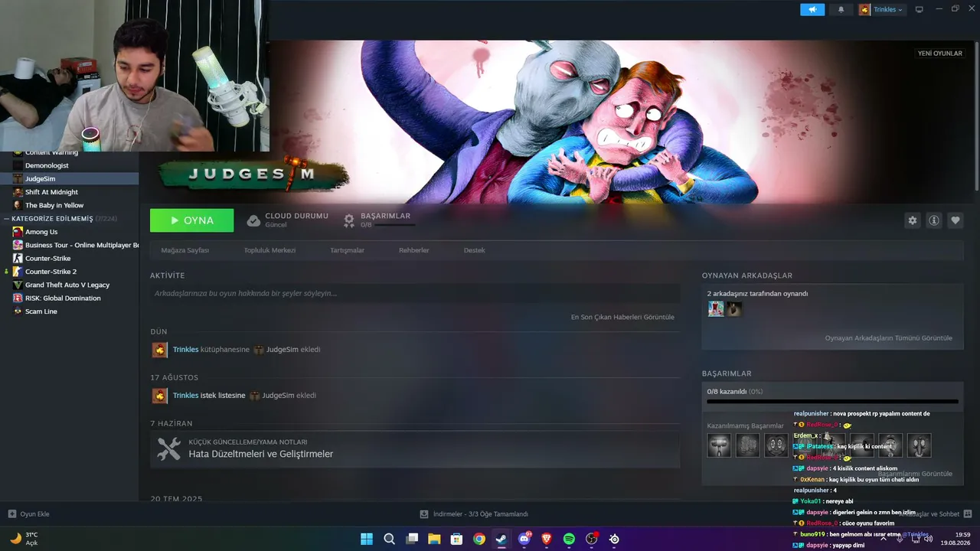Open Spotify from the taskbar

[569, 539]
